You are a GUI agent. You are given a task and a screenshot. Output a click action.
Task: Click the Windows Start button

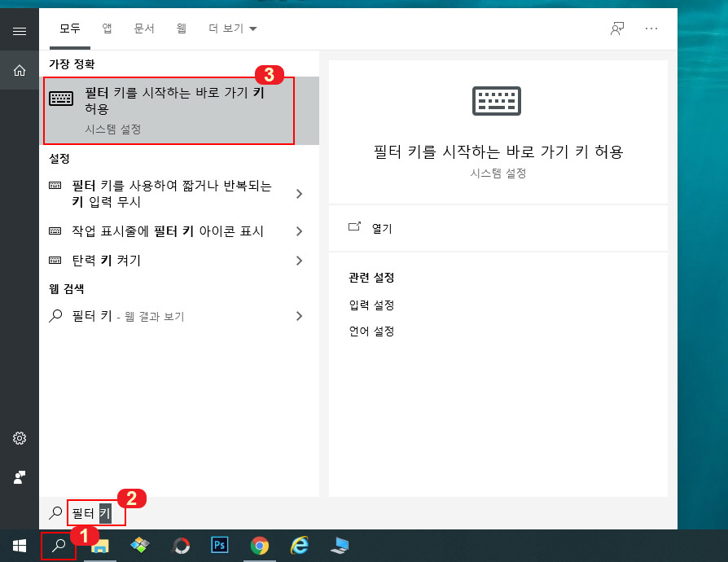tap(18, 546)
